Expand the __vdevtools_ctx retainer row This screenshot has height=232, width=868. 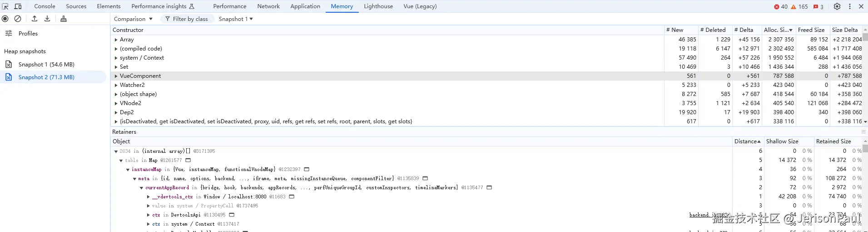click(x=148, y=197)
